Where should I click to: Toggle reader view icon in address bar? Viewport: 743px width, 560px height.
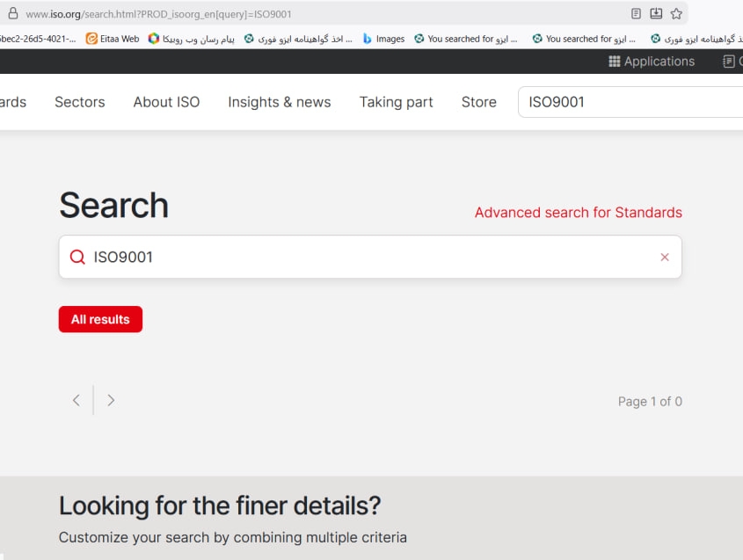click(636, 14)
